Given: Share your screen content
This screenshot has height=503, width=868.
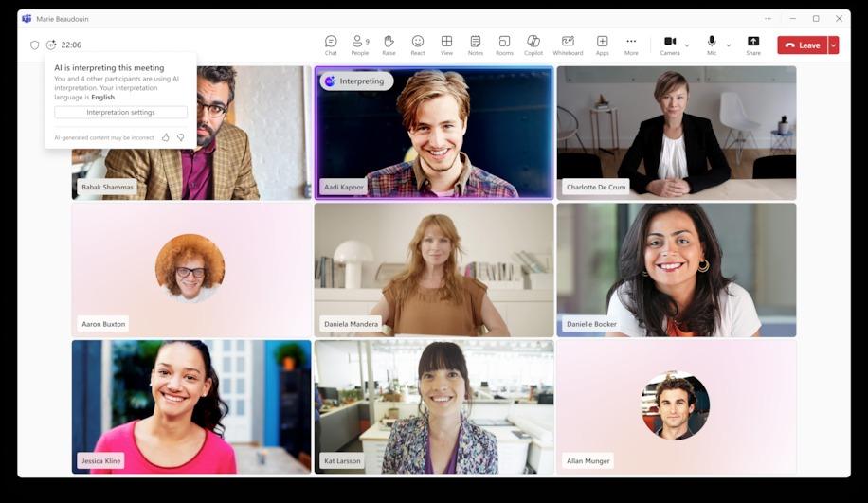Looking at the screenshot, I should [x=753, y=45].
